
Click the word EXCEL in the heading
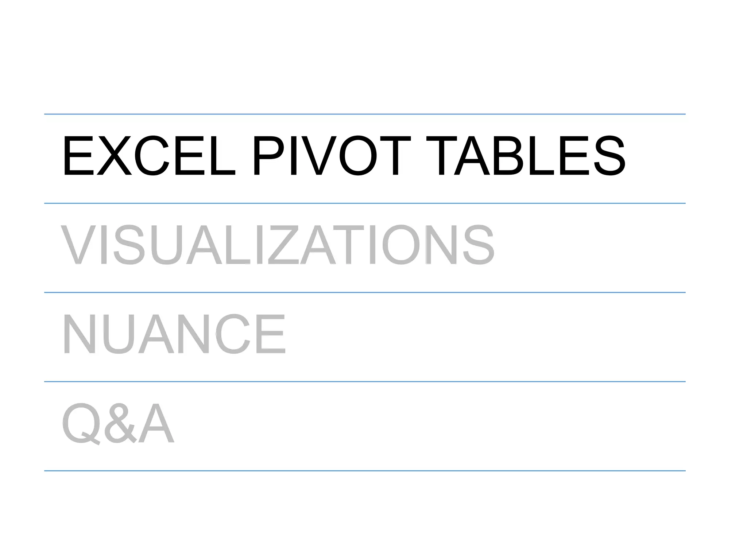point(148,156)
